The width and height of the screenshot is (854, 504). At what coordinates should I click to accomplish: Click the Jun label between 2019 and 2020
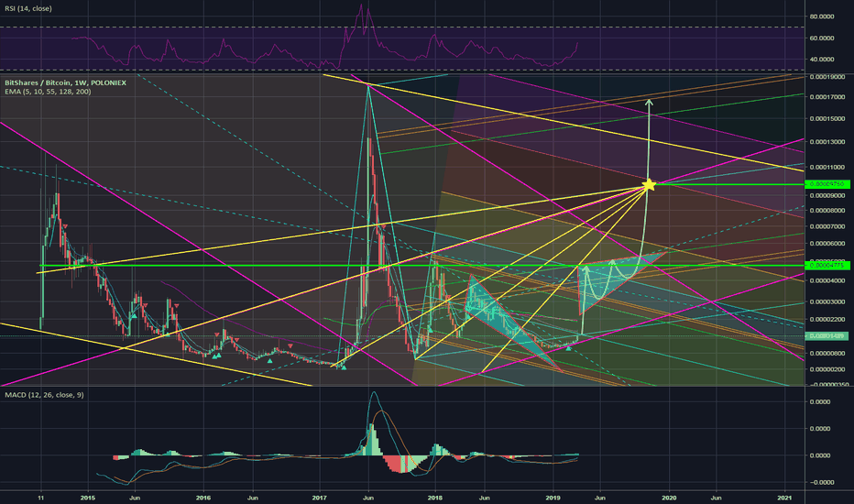pos(599,498)
